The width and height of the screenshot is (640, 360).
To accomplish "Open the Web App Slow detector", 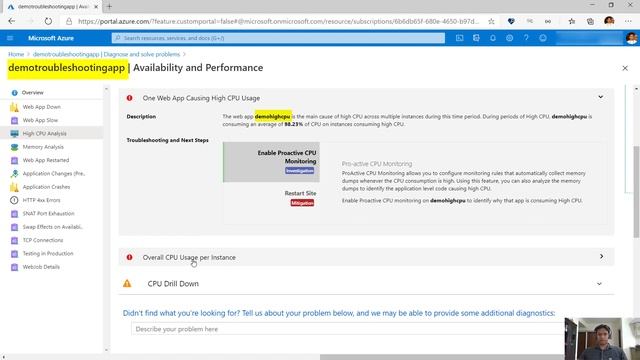I will pyautogui.click(x=40, y=120).
